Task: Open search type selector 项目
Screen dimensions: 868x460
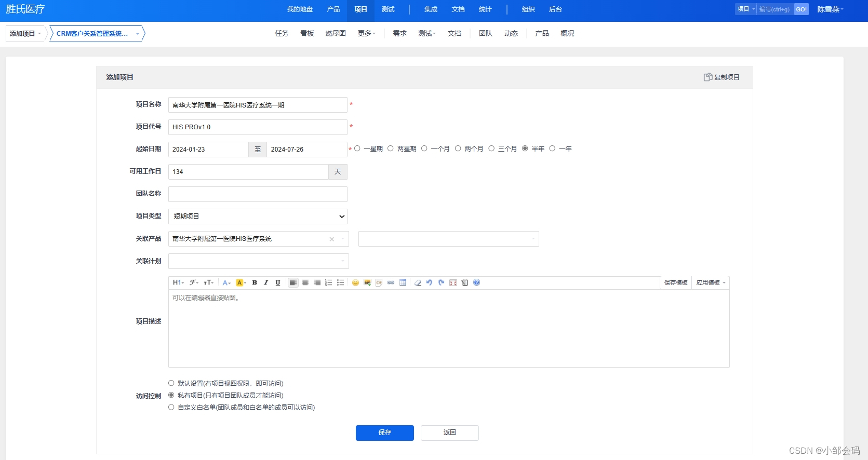Action: coord(746,9)
